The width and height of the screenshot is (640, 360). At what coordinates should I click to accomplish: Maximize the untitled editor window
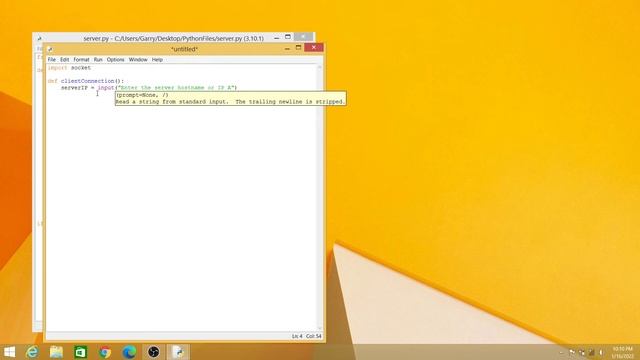point(298,48)
